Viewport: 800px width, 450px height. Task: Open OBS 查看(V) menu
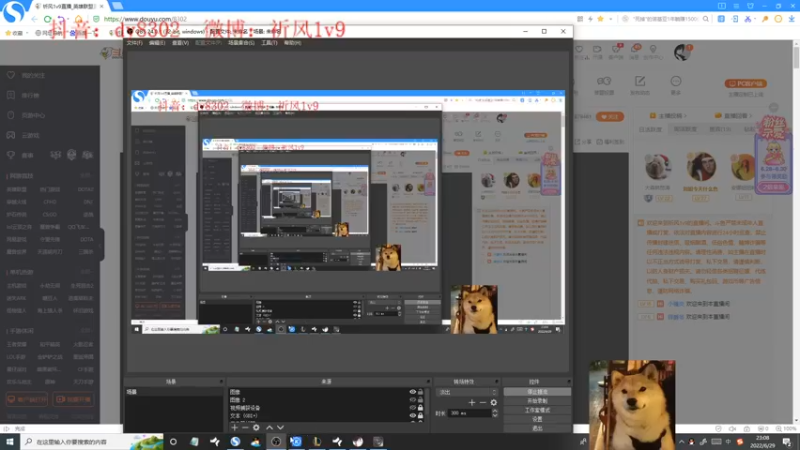(180, 43)
